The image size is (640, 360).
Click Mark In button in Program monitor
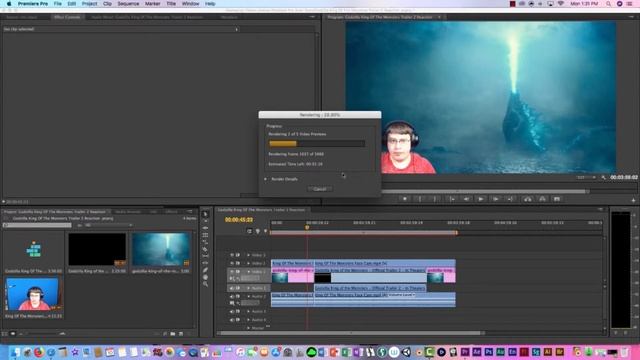pos(420,199)
